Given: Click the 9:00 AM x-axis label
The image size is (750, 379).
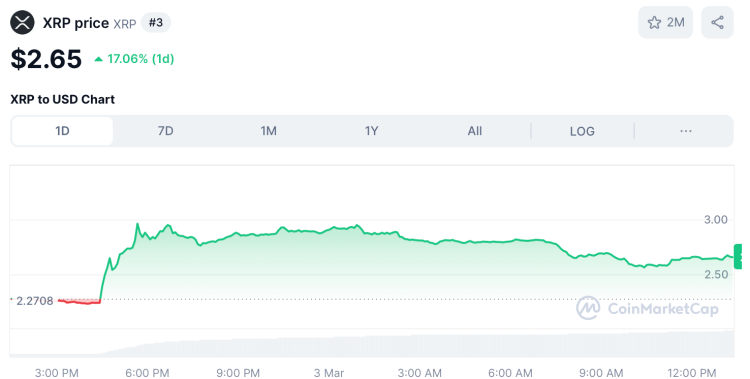Looking at the screenshot, I should coord(601,373).
